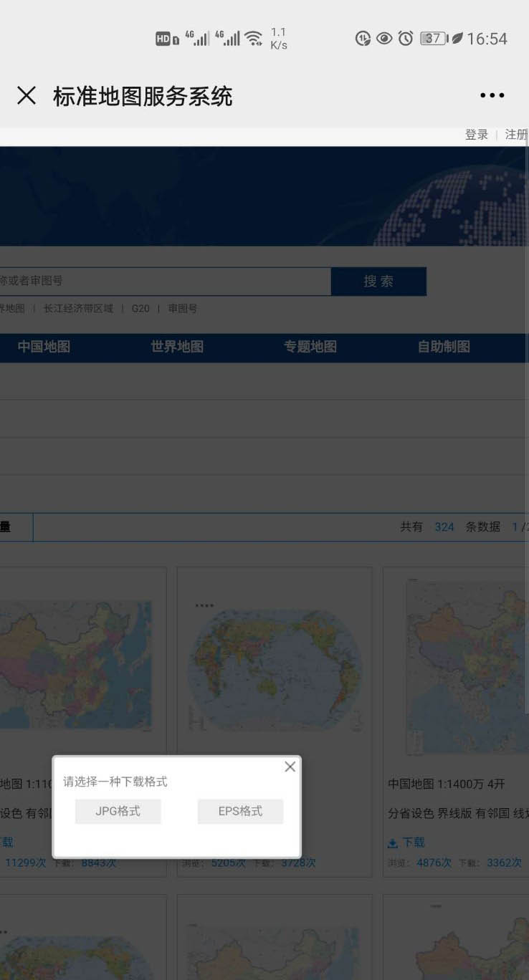Tap the eye comfort status icon
The image size is (529, 980).
point(384,39)
